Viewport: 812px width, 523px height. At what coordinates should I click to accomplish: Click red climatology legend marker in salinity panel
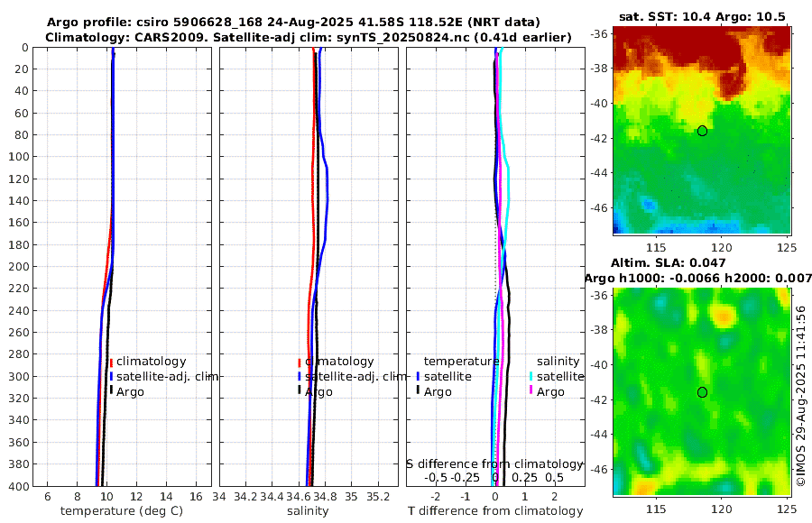[300, 362]
